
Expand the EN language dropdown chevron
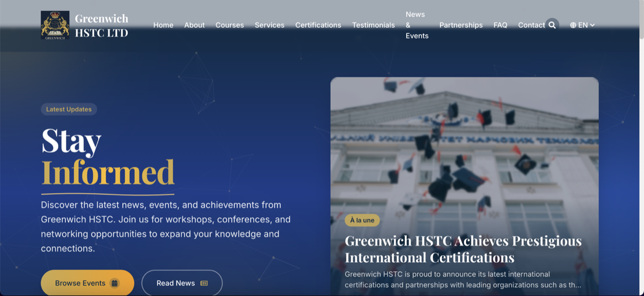point(592,25)
